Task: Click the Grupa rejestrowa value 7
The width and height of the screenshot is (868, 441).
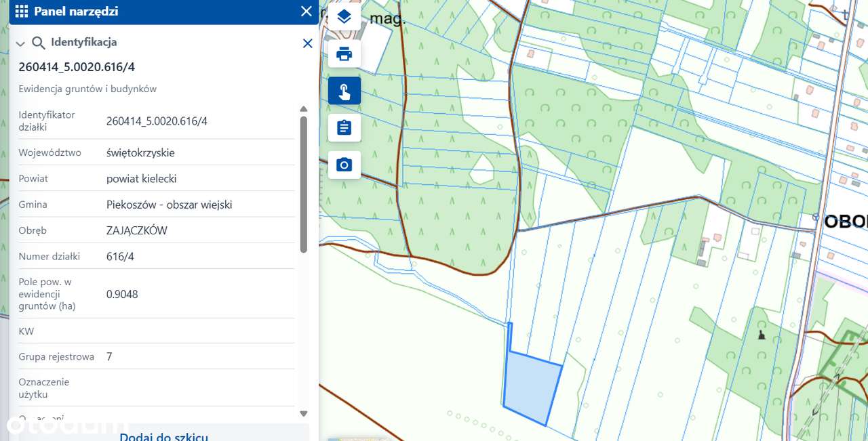Action: 109,356
